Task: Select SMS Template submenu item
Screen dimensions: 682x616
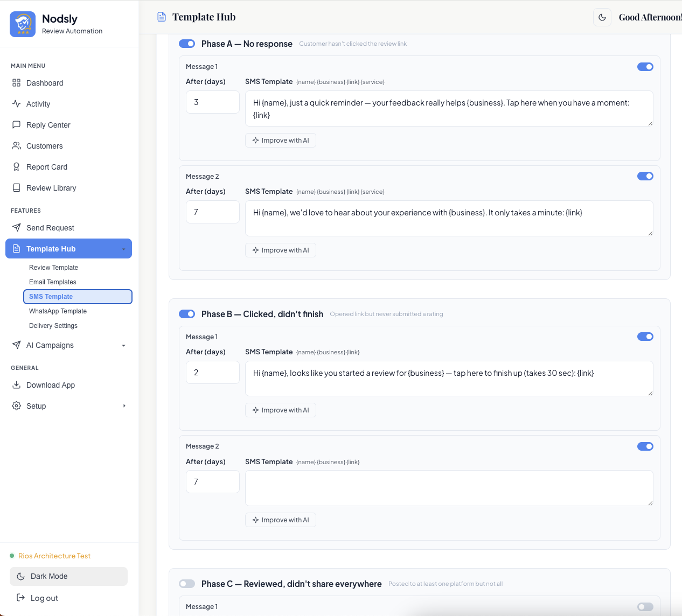Action: [x=78, y=297]
